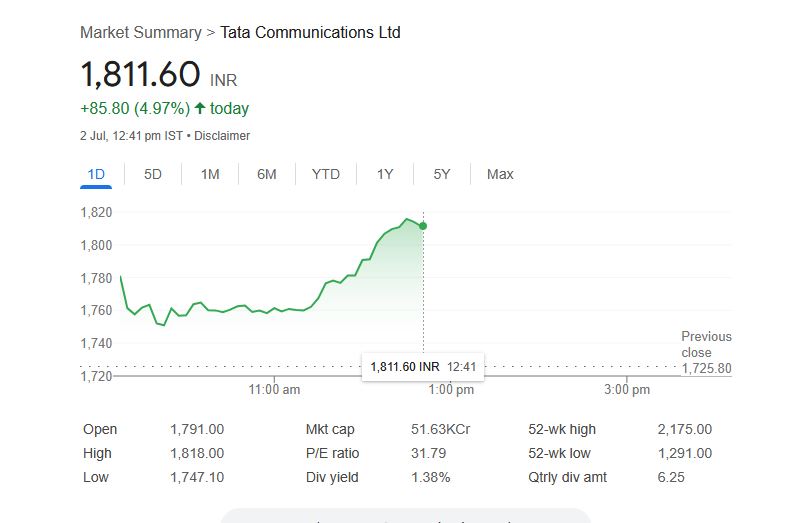Click the Market Summary breadcrumb link
The height and width of the screenshot is (523, 786).
tap(140, 33)
